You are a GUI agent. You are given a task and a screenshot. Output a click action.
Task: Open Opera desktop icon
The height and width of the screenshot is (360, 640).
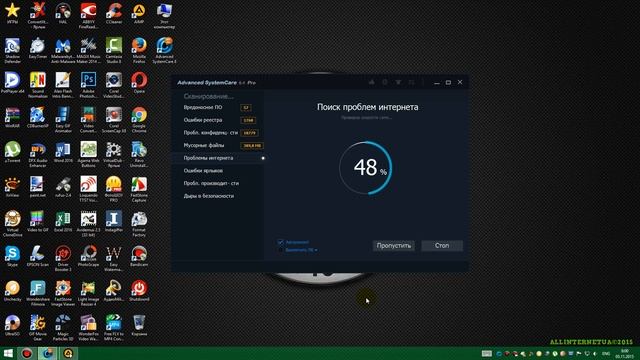139,83
